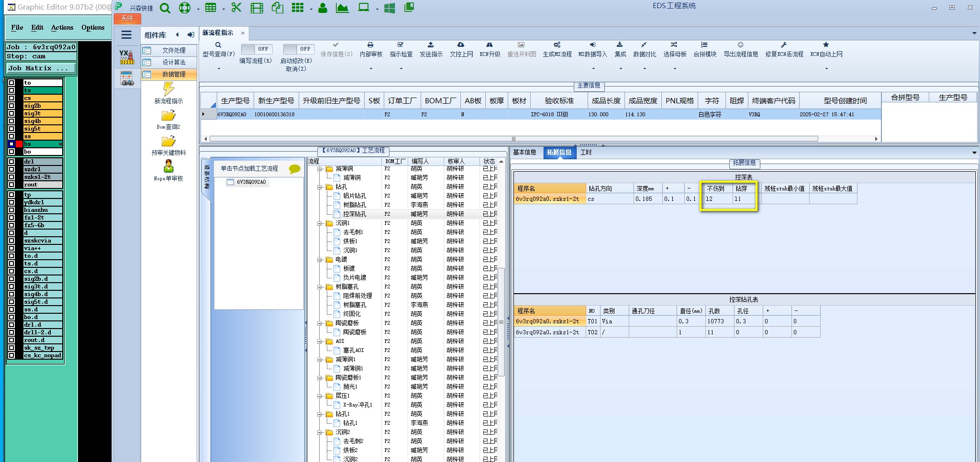
Task: Open the 文件处理 sidebar section
Action: pyautogui.click(x=169, y=50)
